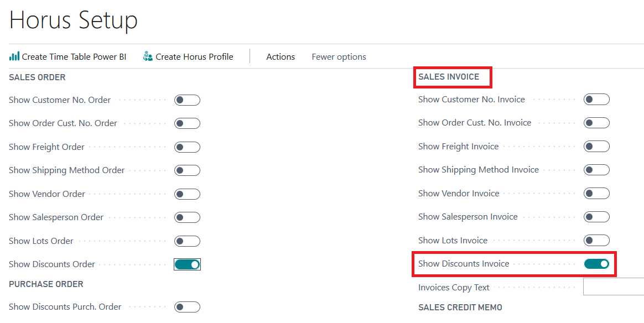Click the Show Lots Invoice label
This screenshot has width=644, height=323.
pos(453,241)
